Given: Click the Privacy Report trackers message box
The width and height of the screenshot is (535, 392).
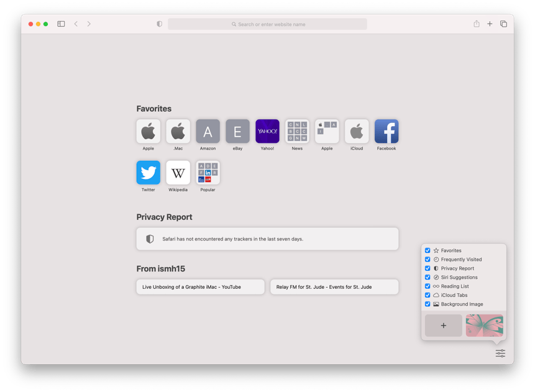Looking at the screenshot, I should click(x=267, y=239).
